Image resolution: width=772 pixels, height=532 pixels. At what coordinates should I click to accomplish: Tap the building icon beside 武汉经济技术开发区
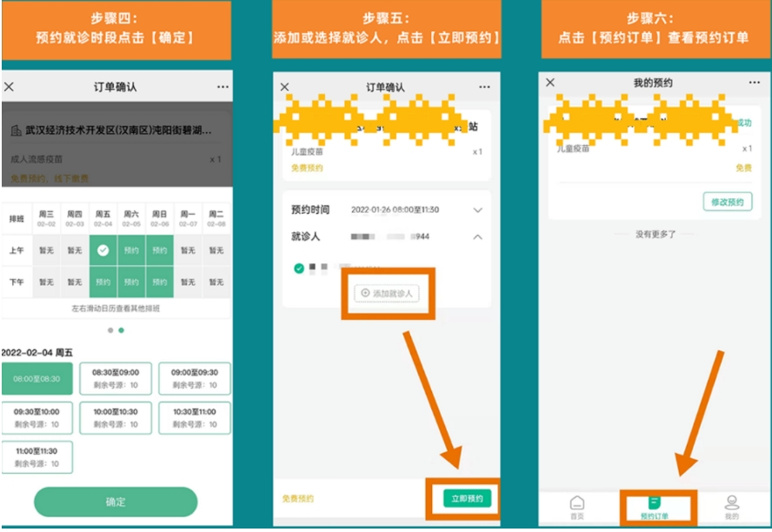click(x=16, y=130)
